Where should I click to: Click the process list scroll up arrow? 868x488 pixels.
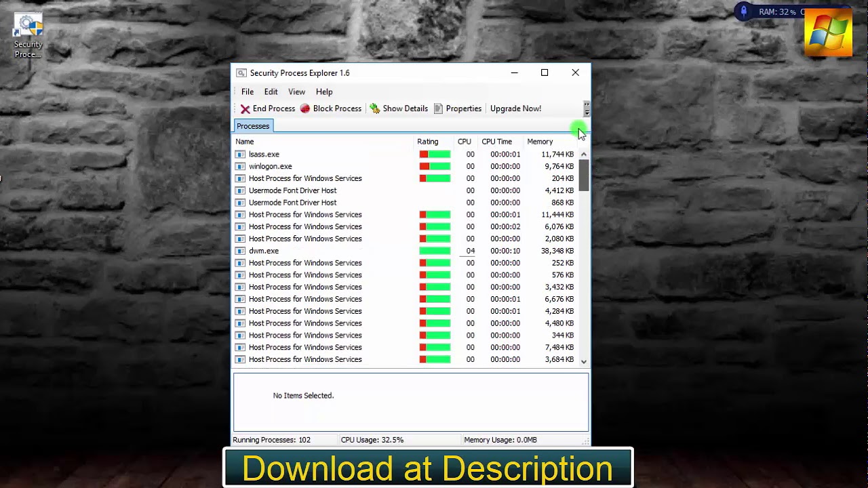[x=583, y=155]
